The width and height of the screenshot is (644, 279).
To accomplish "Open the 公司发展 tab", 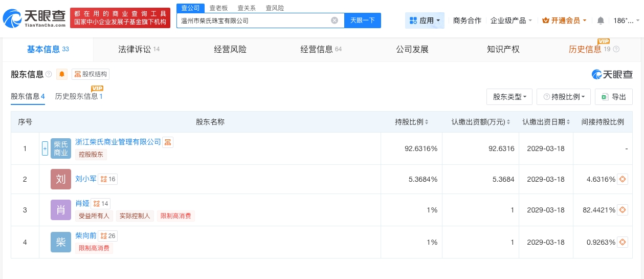I will (x=412, y=49).
